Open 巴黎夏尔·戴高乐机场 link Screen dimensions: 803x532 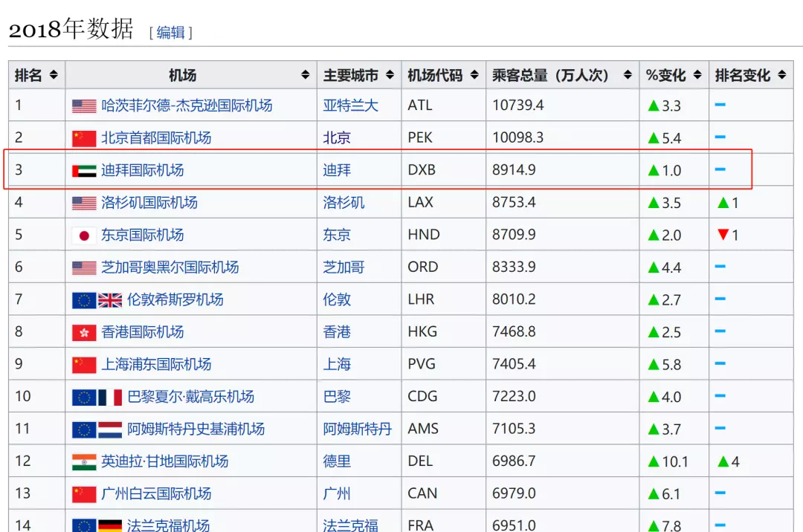coord(190,397)
